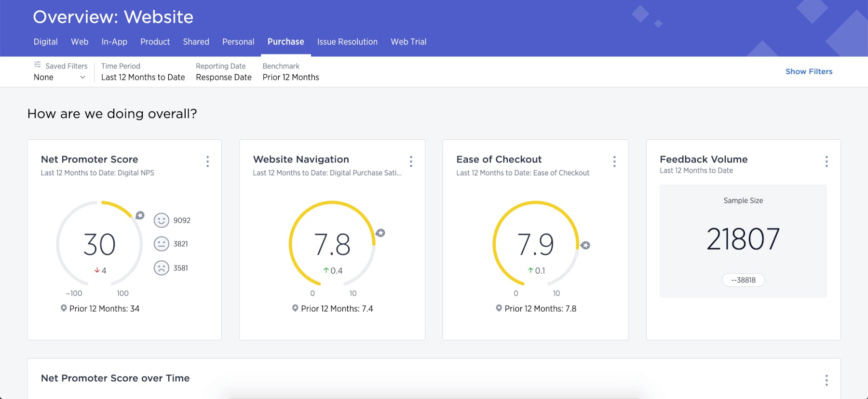This screenshot has width=868, height=399.
Task: Click benchmark marker on NPS gauge
Action: (x=140, y=215)
